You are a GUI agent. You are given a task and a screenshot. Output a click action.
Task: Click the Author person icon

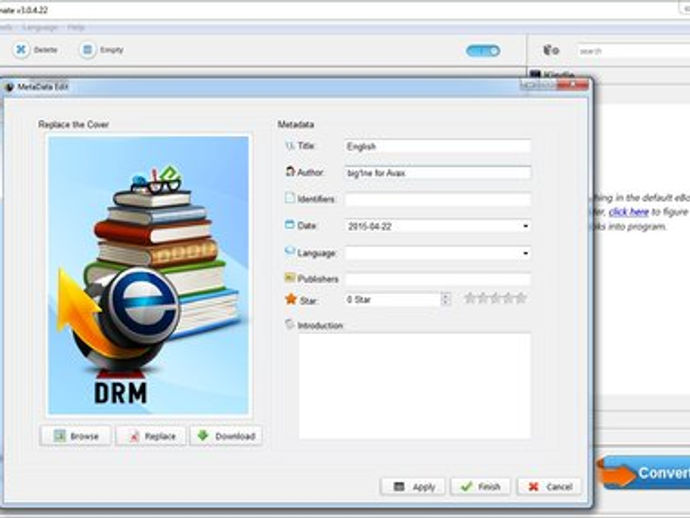pos(290,172)
